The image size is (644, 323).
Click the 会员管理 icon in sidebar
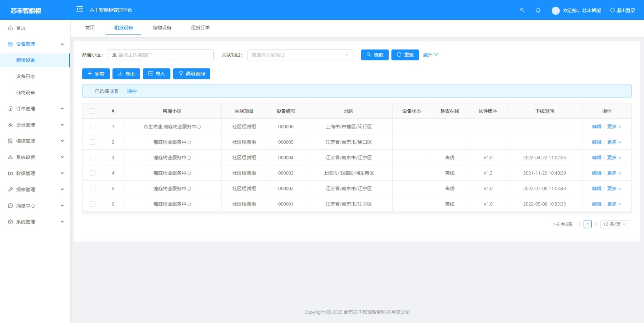click(10, 125)
